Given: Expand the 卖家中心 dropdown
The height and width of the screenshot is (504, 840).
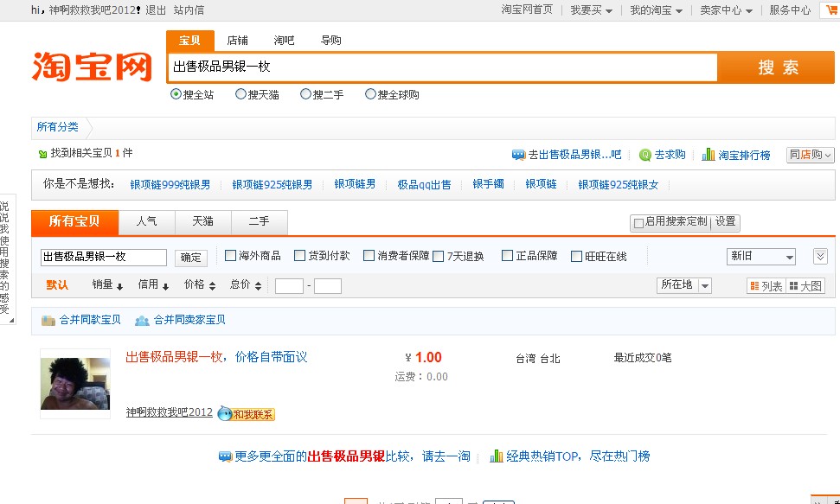Looking at the screenshot, I should pos(727,10).
